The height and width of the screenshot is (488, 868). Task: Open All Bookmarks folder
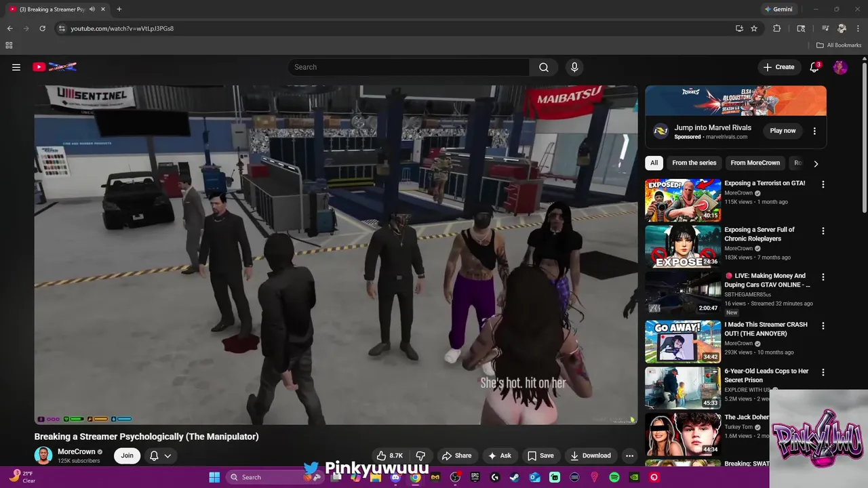point(839,45)
